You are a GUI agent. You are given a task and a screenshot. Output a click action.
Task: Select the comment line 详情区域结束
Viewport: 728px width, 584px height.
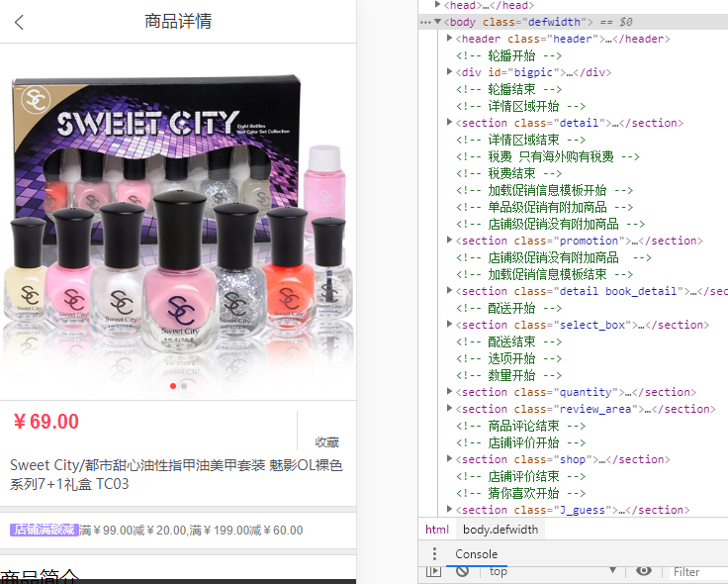click(520, 140)
